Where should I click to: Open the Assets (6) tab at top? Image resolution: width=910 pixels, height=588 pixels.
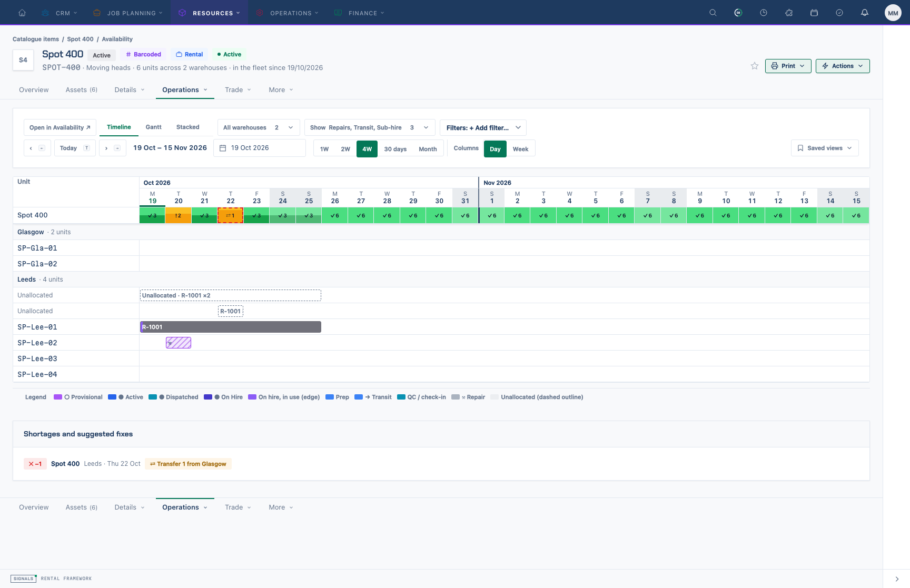(82, 89)
